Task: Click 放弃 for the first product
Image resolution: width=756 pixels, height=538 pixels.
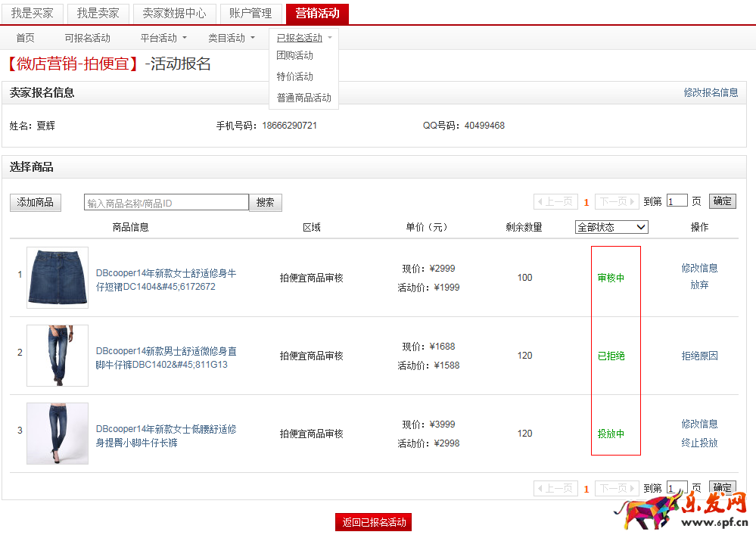Action: (699, 285)
